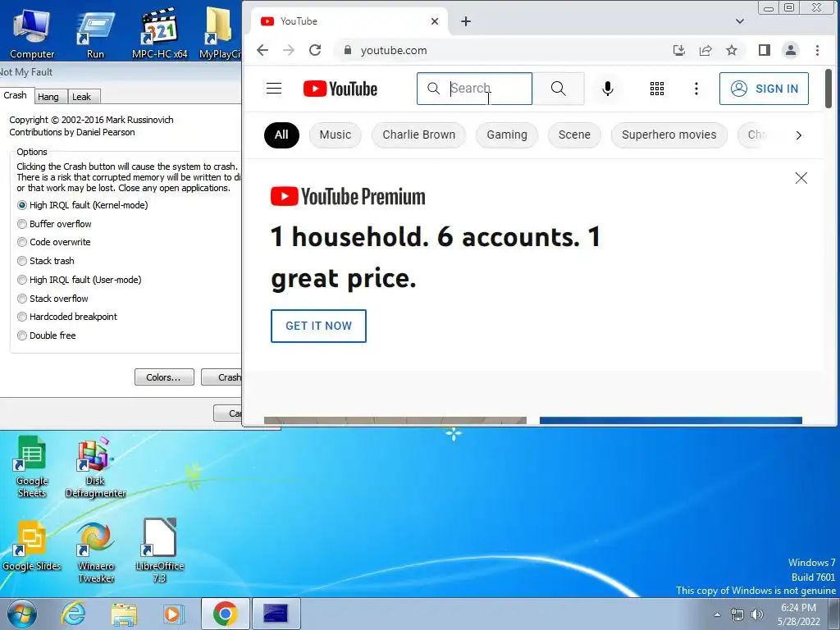Viewport: 840px width, 630px height.
Task: Filter by Music chip
Action: tap(336, 135)
